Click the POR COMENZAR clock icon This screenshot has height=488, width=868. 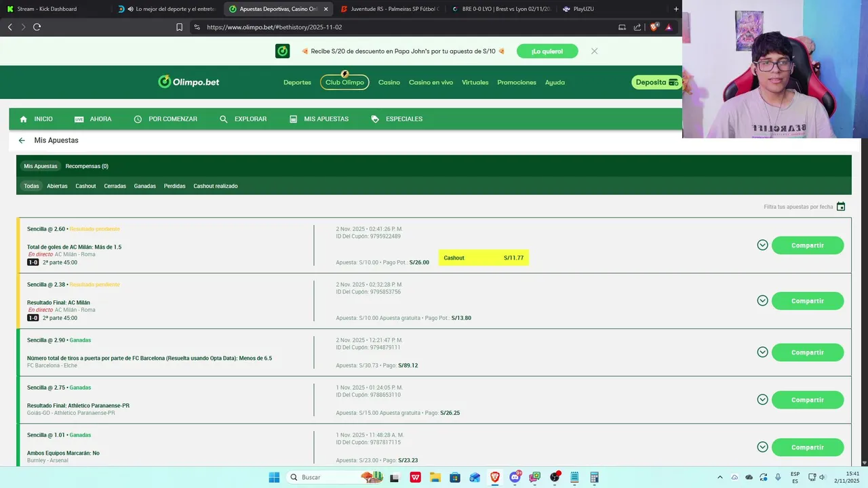click(138, 119)
